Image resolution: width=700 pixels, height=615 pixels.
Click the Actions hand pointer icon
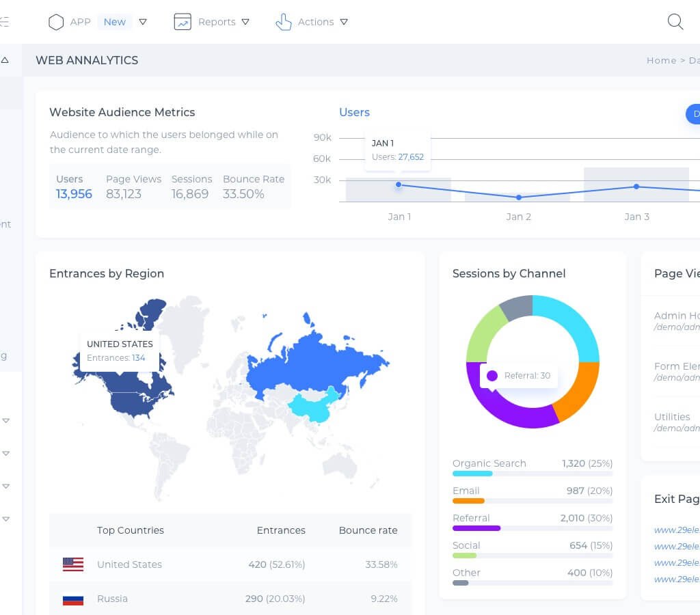click(x=283, y=22)
